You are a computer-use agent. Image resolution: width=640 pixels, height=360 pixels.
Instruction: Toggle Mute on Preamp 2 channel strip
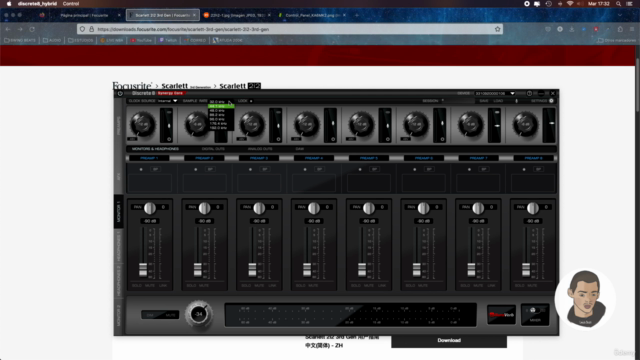pos(204,285)
